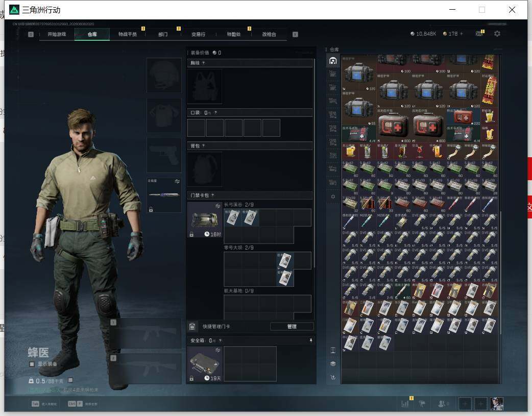The height and width of the screenshot is (416, 532).
Task: Click the backpack slot under 背包
Action: point(205,169)
